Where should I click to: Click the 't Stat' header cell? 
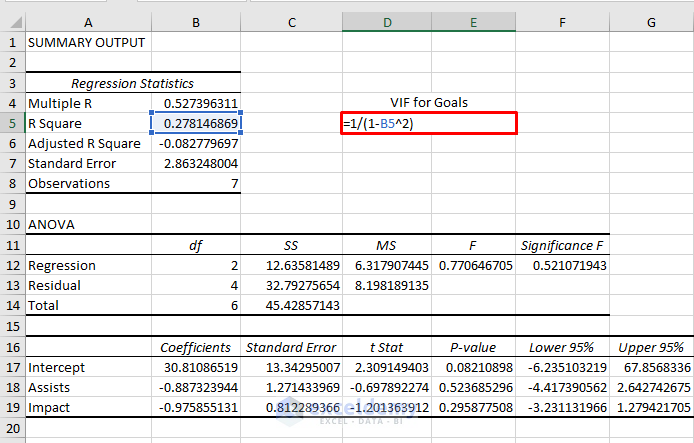click(386, 347)
